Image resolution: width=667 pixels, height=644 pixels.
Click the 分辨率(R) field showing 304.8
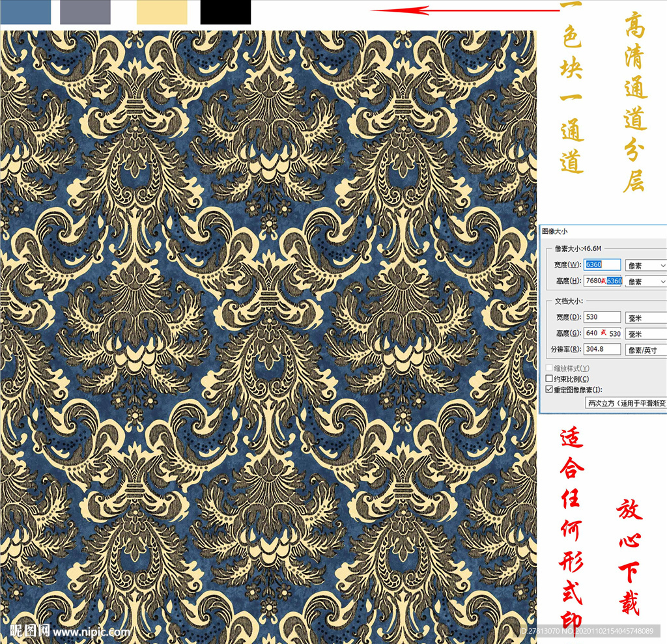point(602,349)
